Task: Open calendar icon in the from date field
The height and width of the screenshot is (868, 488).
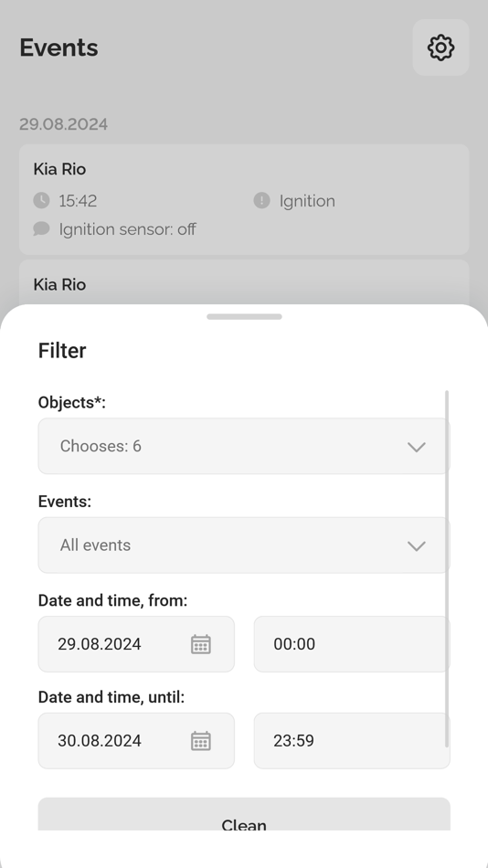Action: (x=201, y=644)
